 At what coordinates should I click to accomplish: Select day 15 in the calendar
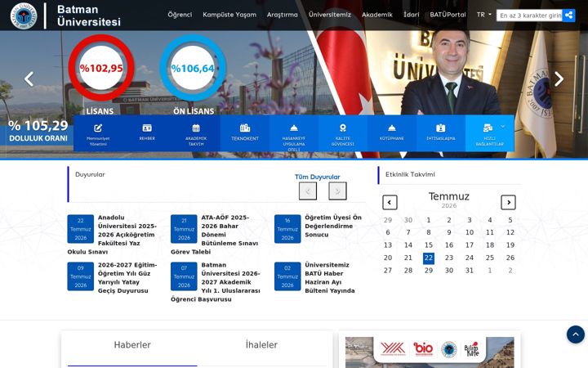tap(429, 245)
